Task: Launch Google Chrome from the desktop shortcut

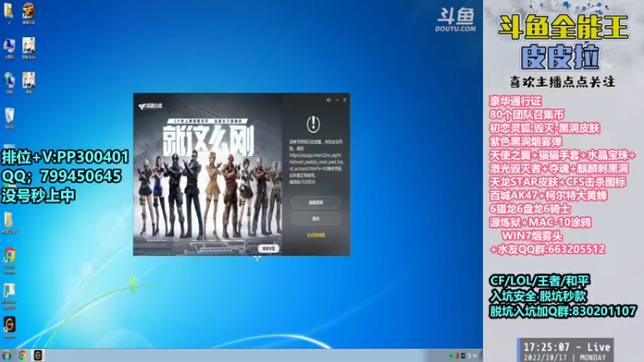Action: [x=10, y=260]
